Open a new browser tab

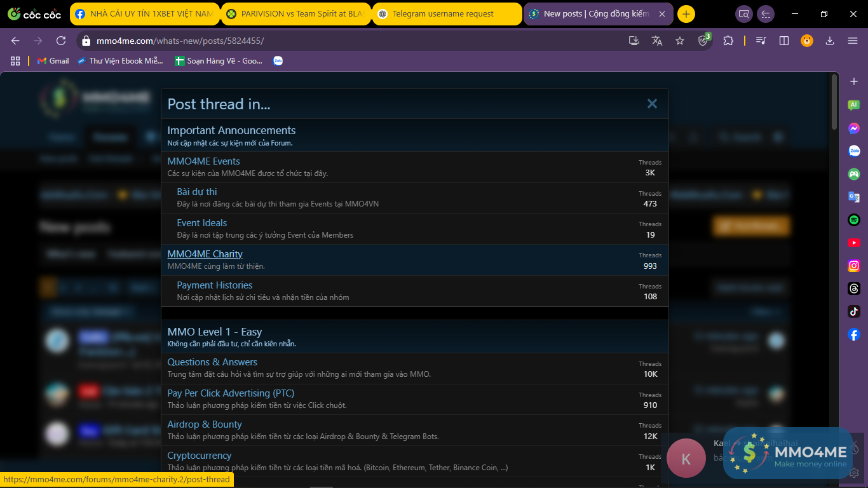[x=686, y=13]
